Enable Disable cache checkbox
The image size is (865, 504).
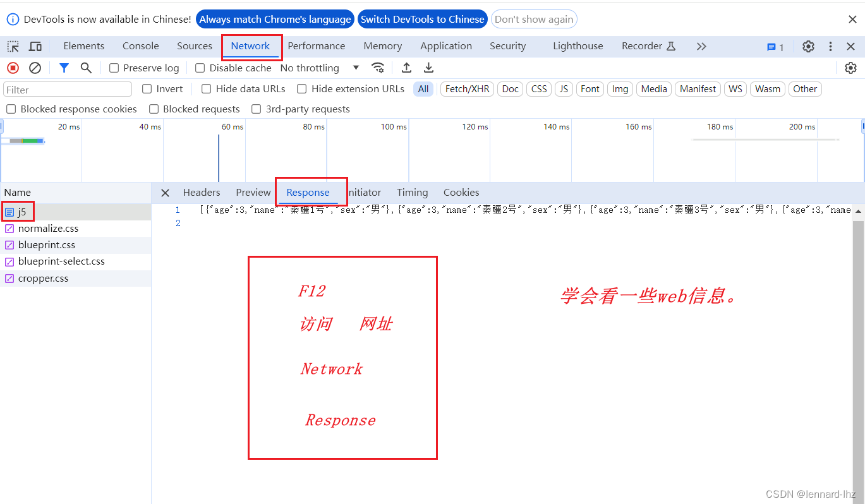[x=200, y=68]
